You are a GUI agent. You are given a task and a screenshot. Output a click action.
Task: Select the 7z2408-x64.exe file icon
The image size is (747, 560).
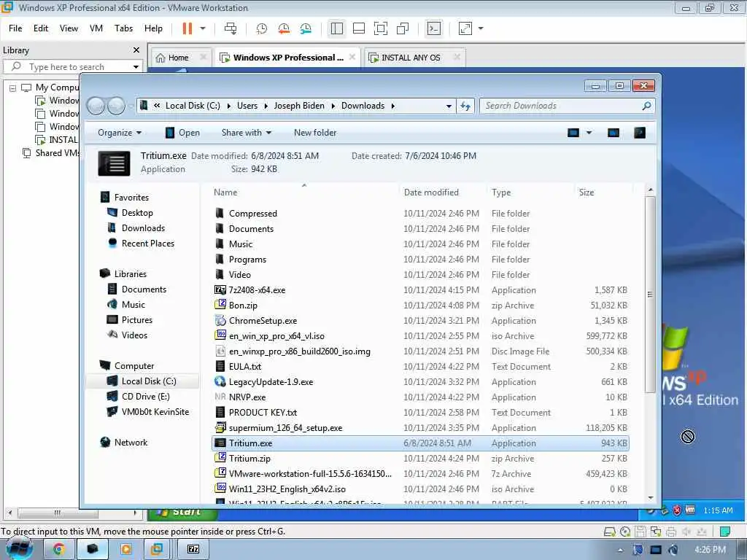click(220, 289)
